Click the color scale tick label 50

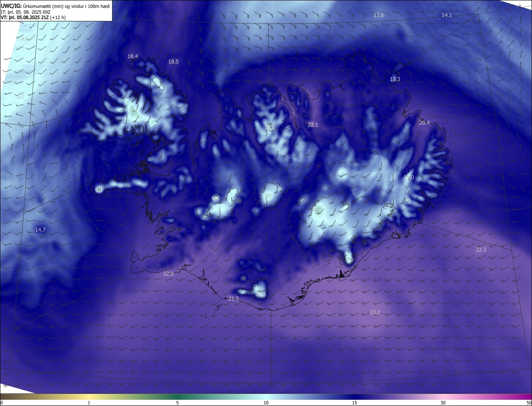528,403
